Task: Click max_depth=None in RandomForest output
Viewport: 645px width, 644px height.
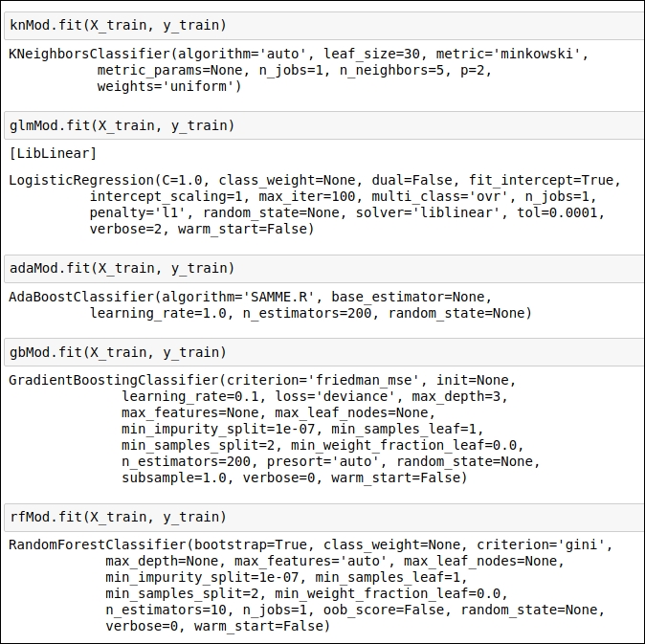Action: click(166, 561)
